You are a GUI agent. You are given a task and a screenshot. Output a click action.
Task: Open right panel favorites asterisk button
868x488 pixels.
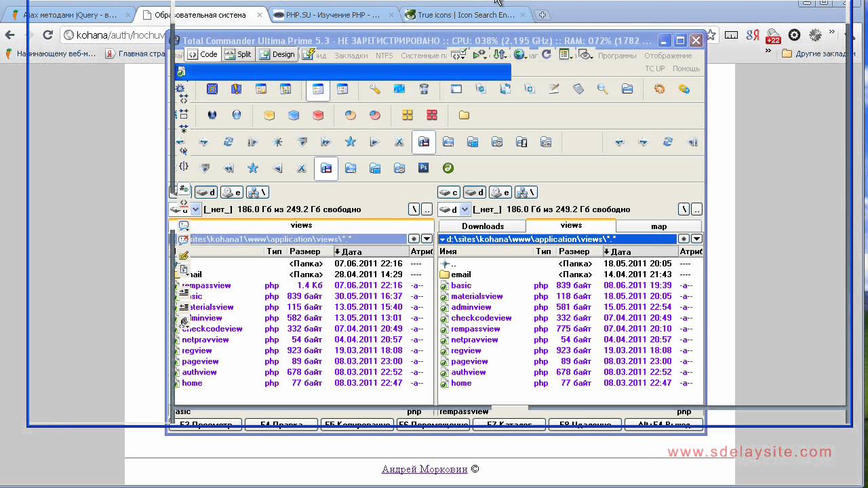click(x=684, y=239)
